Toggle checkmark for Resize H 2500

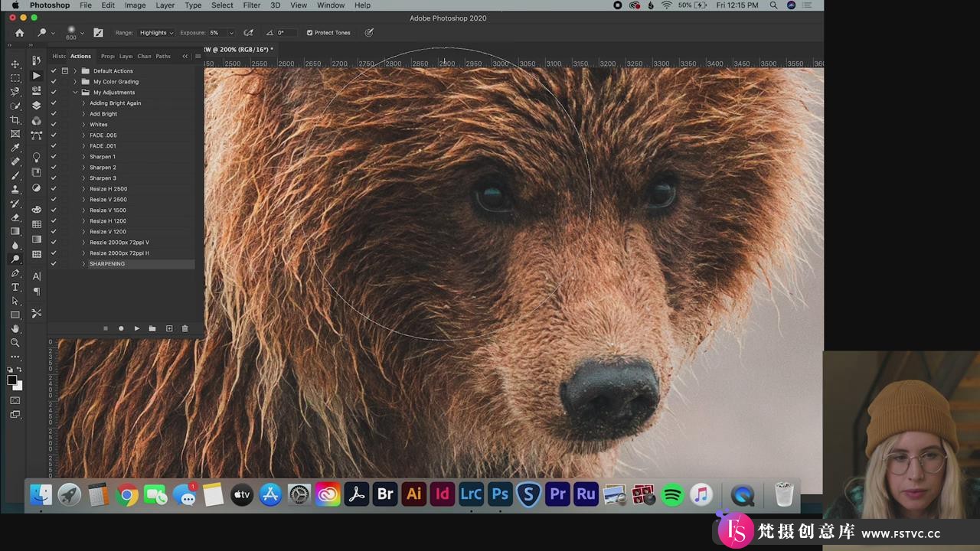(54, 189)
